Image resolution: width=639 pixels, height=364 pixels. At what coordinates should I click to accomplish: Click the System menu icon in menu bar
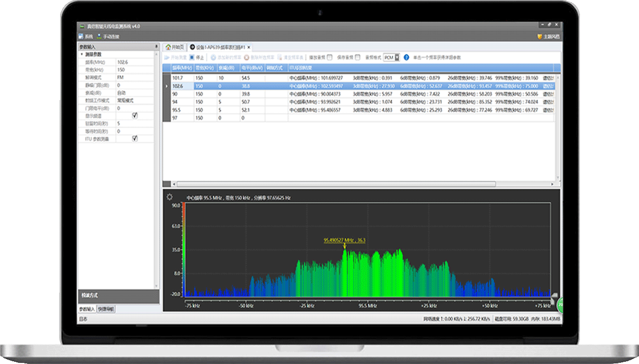coord(81,37)
